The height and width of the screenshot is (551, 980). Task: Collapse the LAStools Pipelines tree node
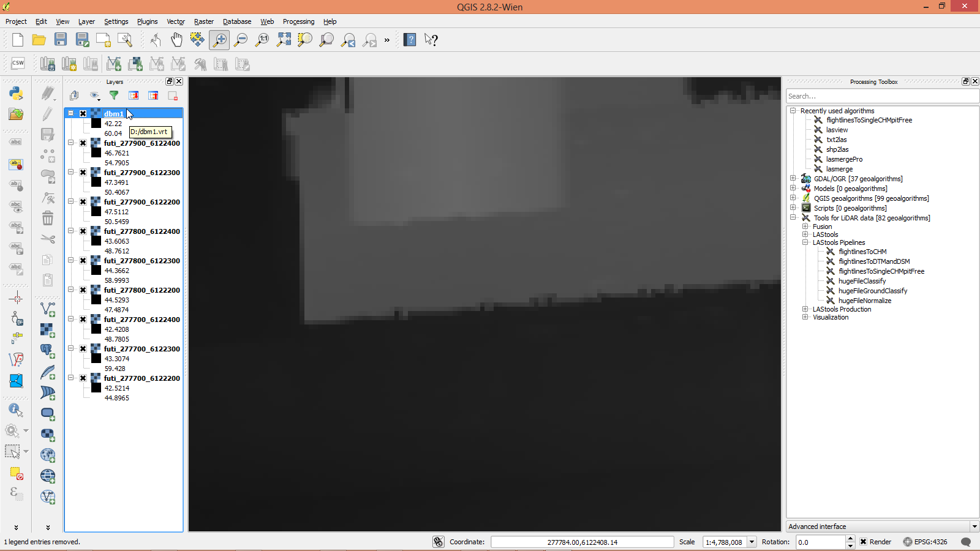click(x=805, y=242)
